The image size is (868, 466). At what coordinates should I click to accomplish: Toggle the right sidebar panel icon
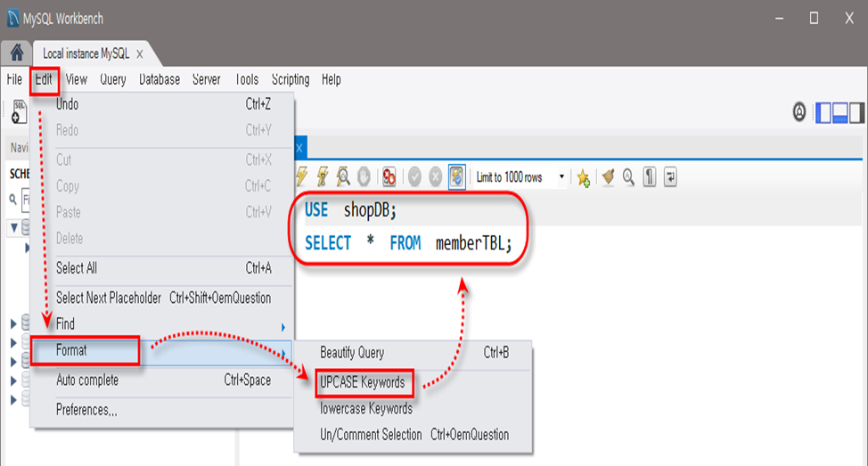(856, 112)
